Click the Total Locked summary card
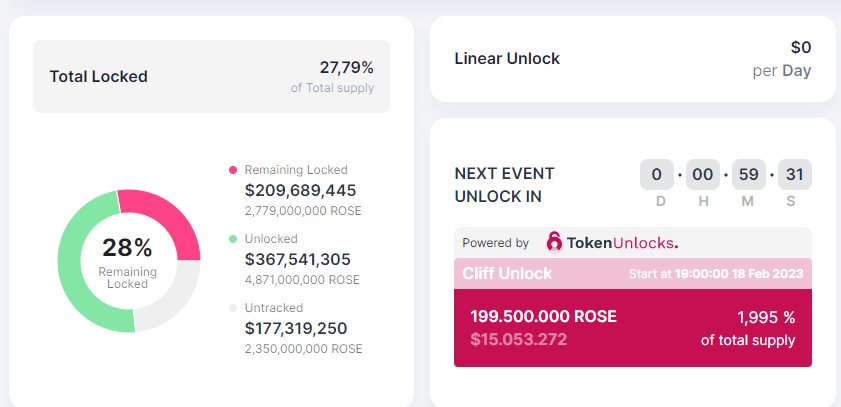Viewport: 841px width, 407px height. click(x=211, y=77)
